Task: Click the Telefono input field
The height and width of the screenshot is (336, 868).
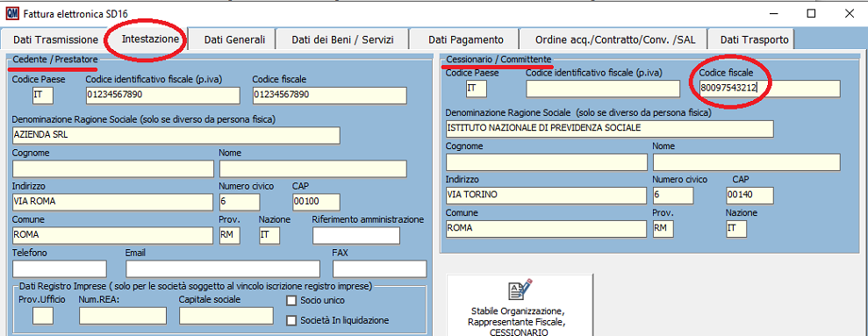Action: coord(59,268)
